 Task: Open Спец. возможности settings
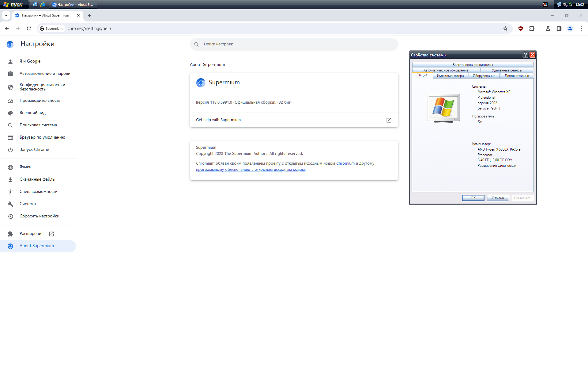click(38, 192)
